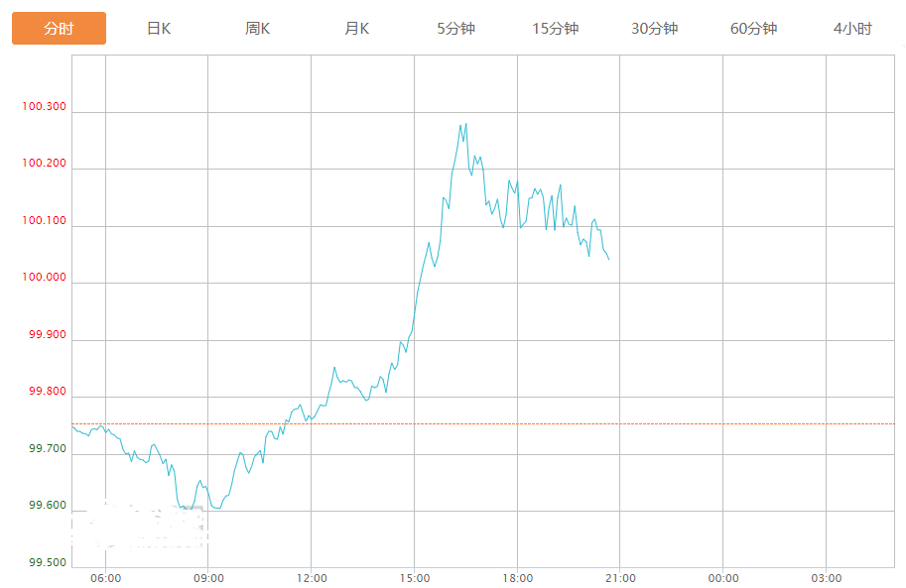Click the 100.300 price axis label
The image size is (906, 588).
point(44,106)
